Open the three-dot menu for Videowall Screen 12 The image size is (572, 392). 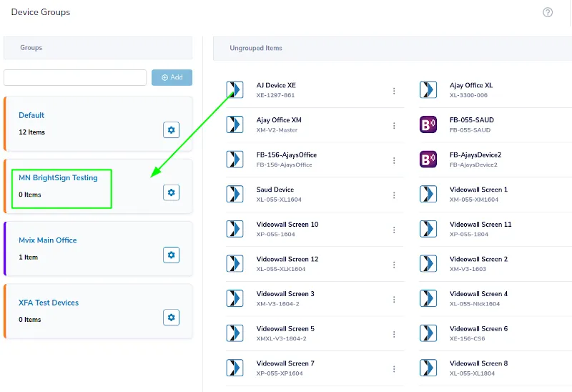(394, 265)
